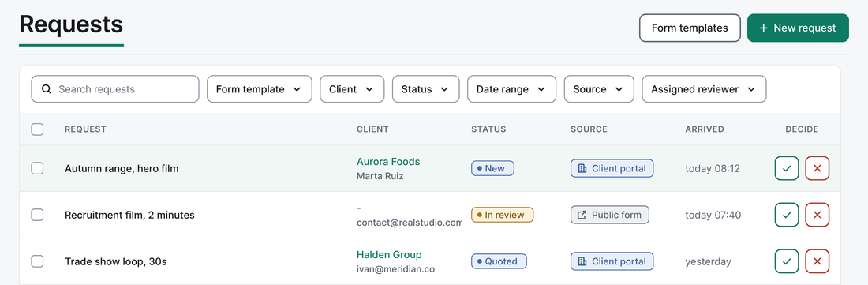Click the building icon in Halden Group's Client portal badge
The image size is (868, 285).
point(582,261)
